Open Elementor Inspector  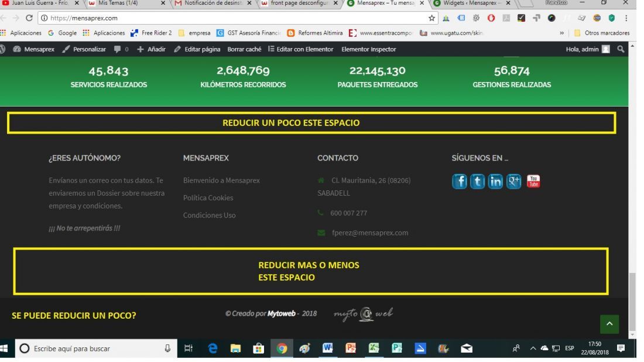click(x=369, y=49)
